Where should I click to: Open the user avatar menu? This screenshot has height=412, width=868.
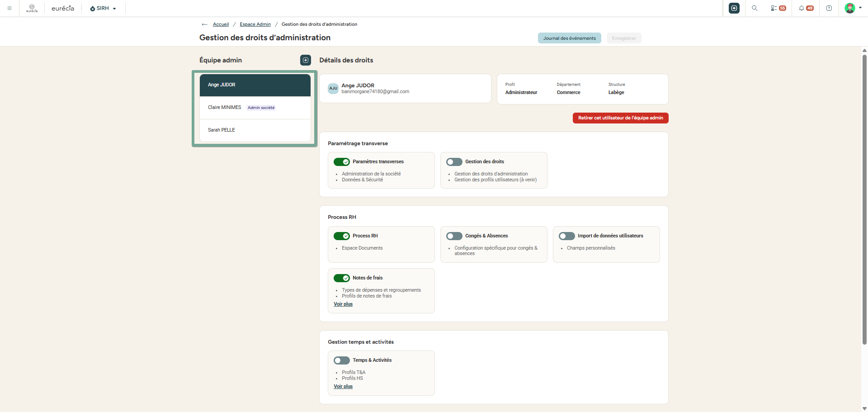[x=853, y=8]
